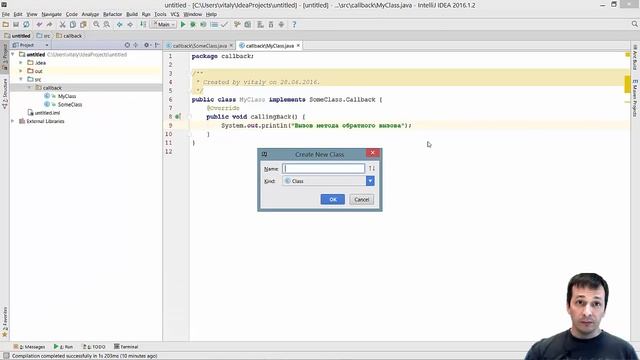Click the src breadcrumb in navigation bar

tap(43, 36)
